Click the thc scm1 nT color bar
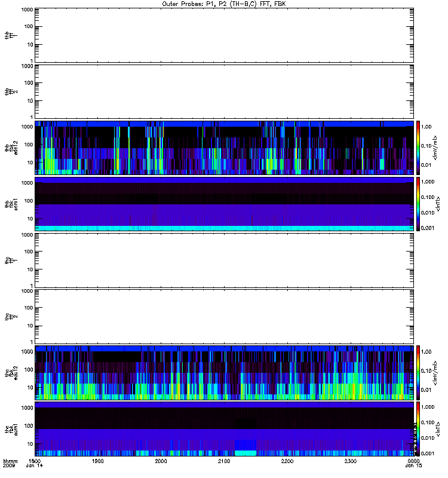 (418, 429)
